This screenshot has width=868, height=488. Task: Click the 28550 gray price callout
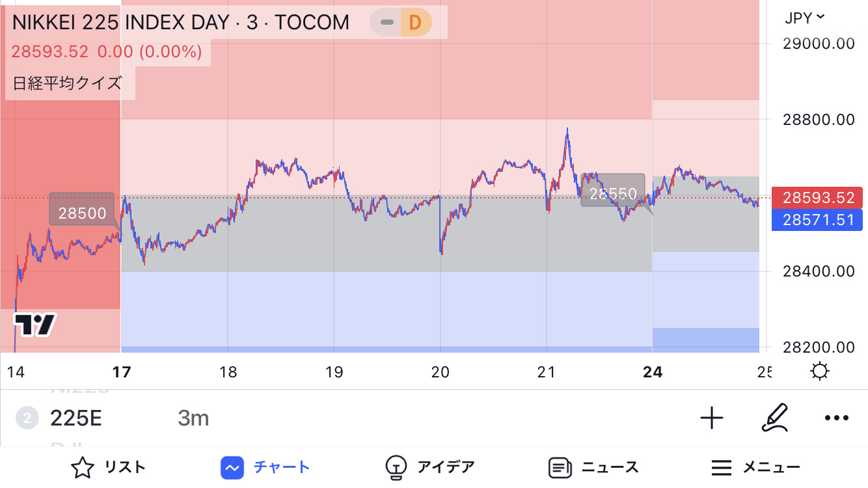tap(612, 194)
